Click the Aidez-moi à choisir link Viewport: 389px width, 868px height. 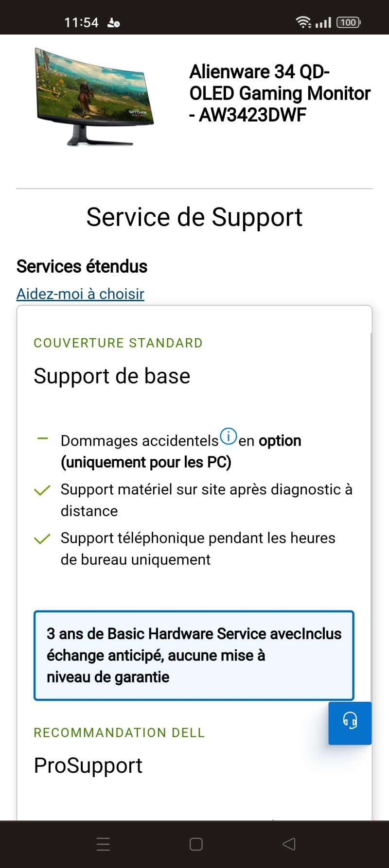pyautogui.click(x=80, y=294)
